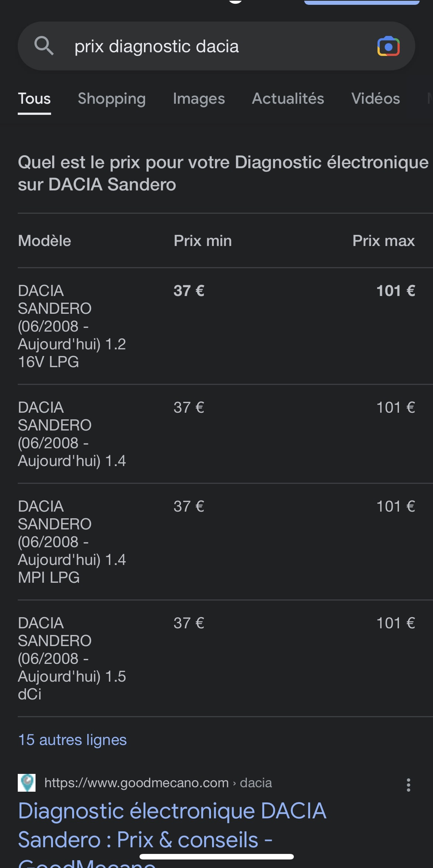Screen dimensions: 433x868
Task: Tap the GoodMecano site favicon
Action: (x=27, y=783)
